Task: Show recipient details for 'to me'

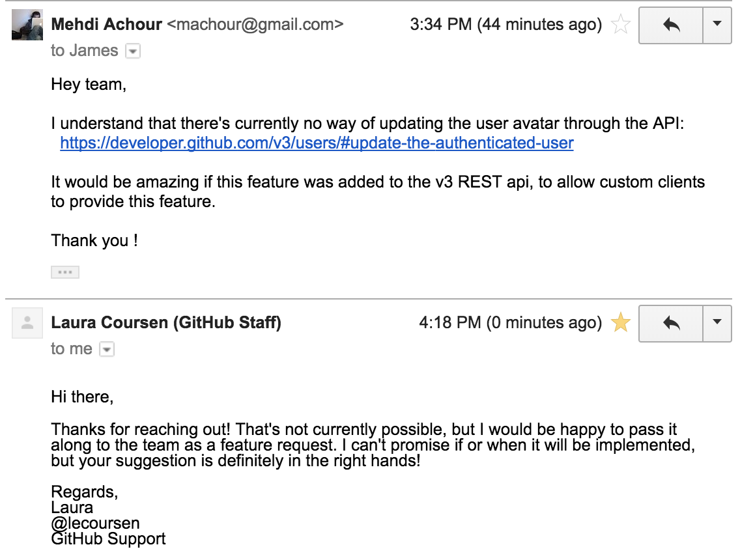Action: (107, 349)
